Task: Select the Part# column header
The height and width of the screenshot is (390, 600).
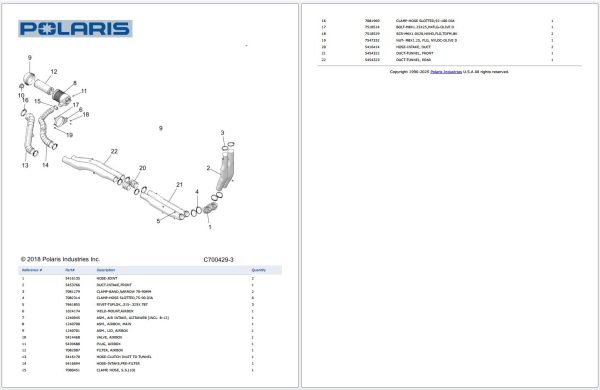Action: click(x=70, y=270)
